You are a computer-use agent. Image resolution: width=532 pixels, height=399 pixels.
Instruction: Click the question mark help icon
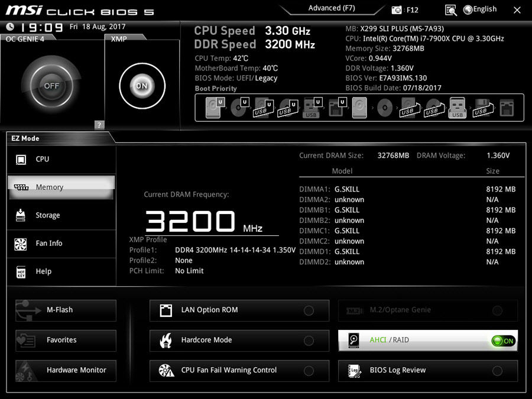point(99,125)
